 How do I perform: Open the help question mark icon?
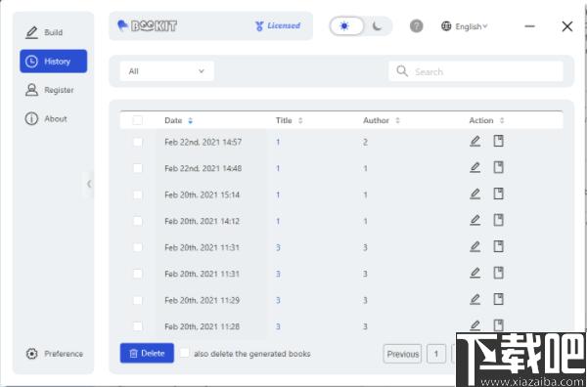pos(416,26)
